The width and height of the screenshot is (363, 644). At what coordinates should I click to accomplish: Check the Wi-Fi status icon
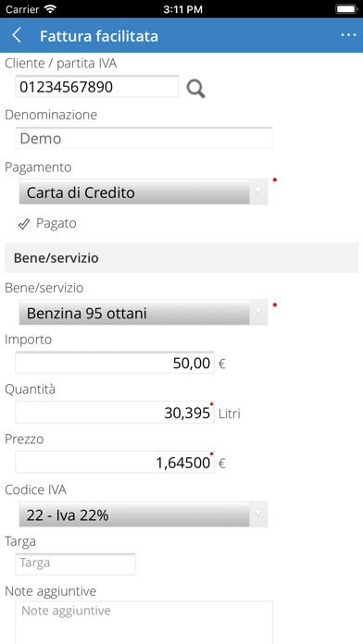tap(51, 8)
